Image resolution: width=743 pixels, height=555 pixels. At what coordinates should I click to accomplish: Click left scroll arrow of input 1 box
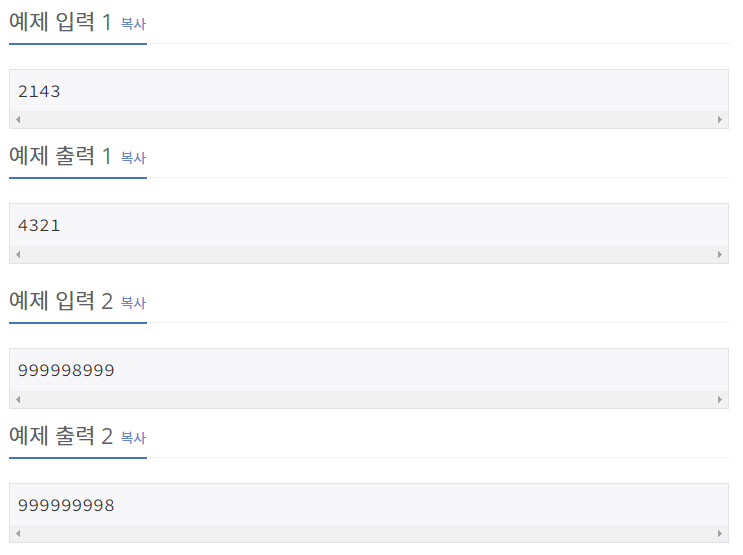18,119
